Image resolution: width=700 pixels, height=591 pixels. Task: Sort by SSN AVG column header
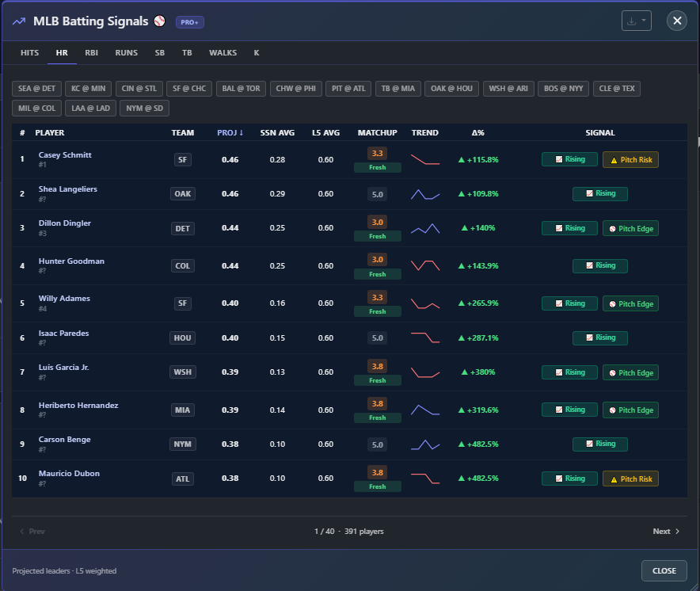[277, 132]
